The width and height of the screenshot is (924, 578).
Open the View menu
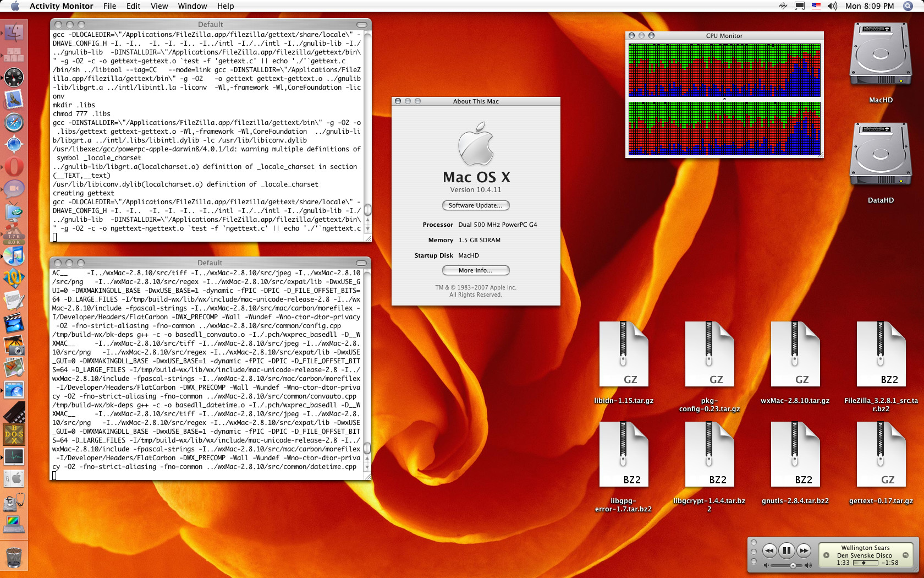[159, 6]
